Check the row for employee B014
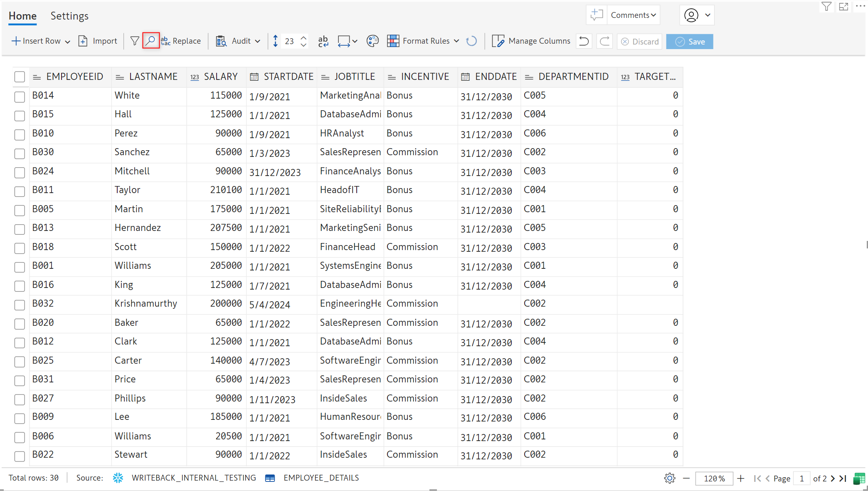 click(x=20, y=97)
